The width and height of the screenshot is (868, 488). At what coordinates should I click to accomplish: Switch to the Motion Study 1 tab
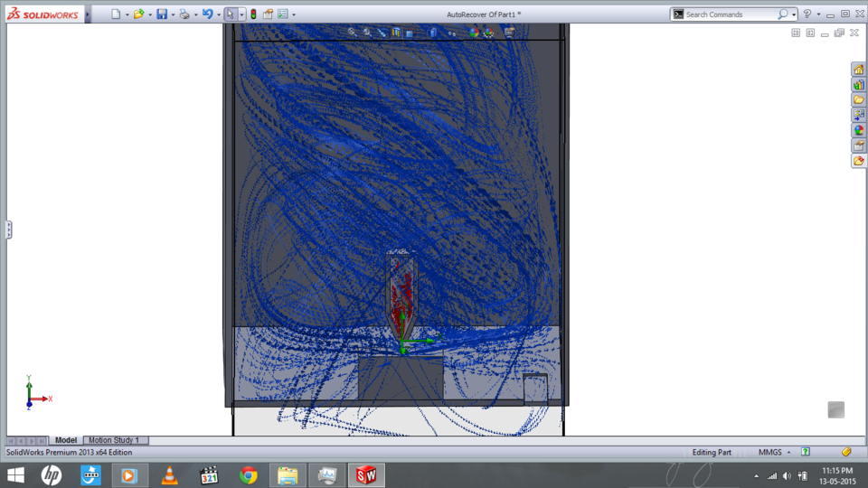tap(114, 440)
